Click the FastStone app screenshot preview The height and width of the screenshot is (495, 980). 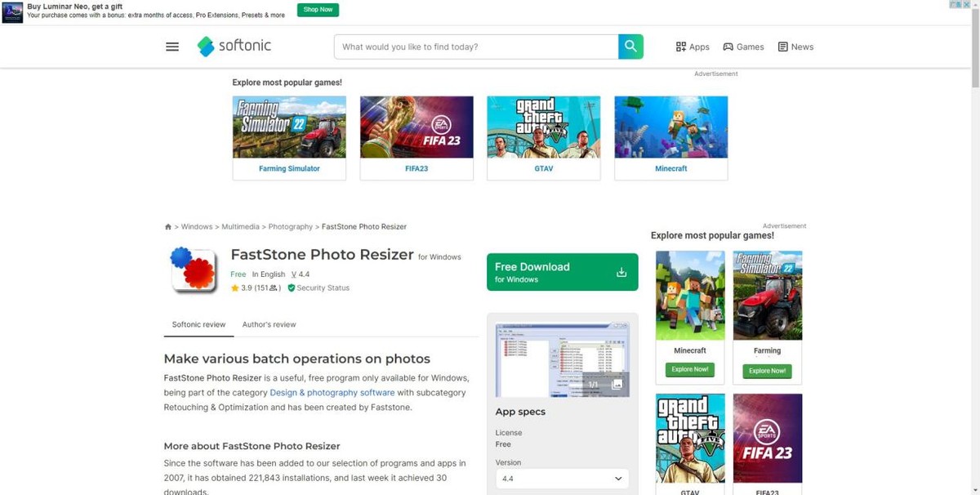[x=563, y=359]
